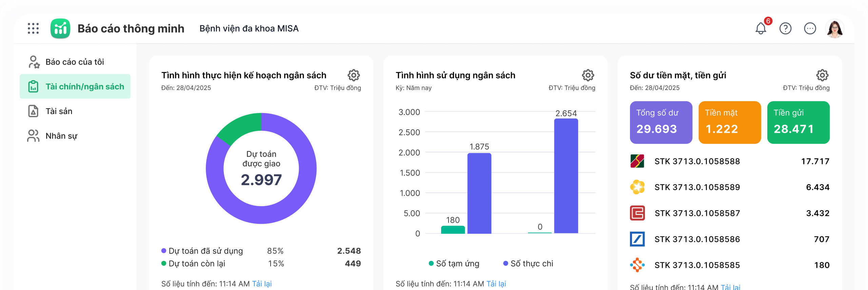
Task: Click bank logo for account STK 3713.0.1058585
Action: pyautogui.click(x=637, y=265)
